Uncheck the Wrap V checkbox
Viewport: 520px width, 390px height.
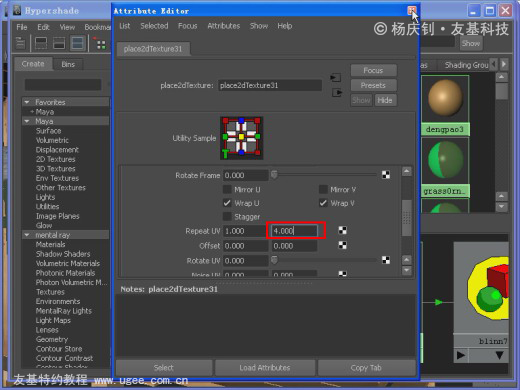(x=323, y=203)
